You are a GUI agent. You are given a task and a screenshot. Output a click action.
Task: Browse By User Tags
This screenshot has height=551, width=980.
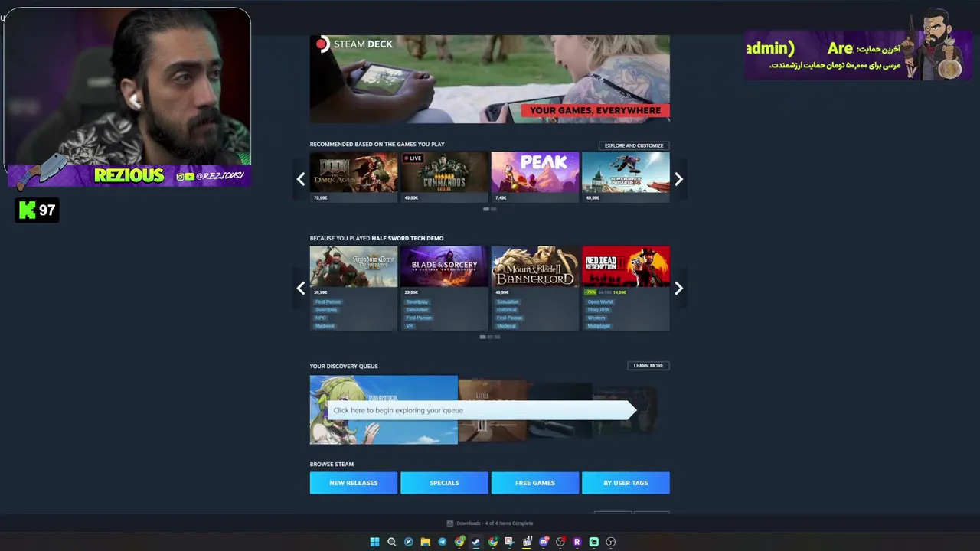(626, 483)
